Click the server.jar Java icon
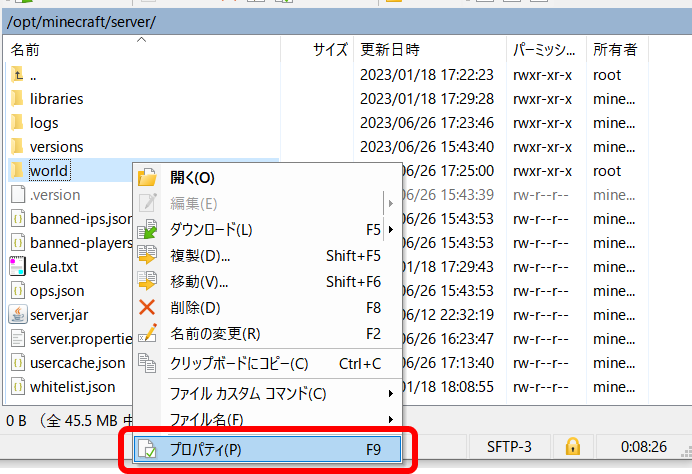This screenshot has height=474, width=692. (18, 315)
